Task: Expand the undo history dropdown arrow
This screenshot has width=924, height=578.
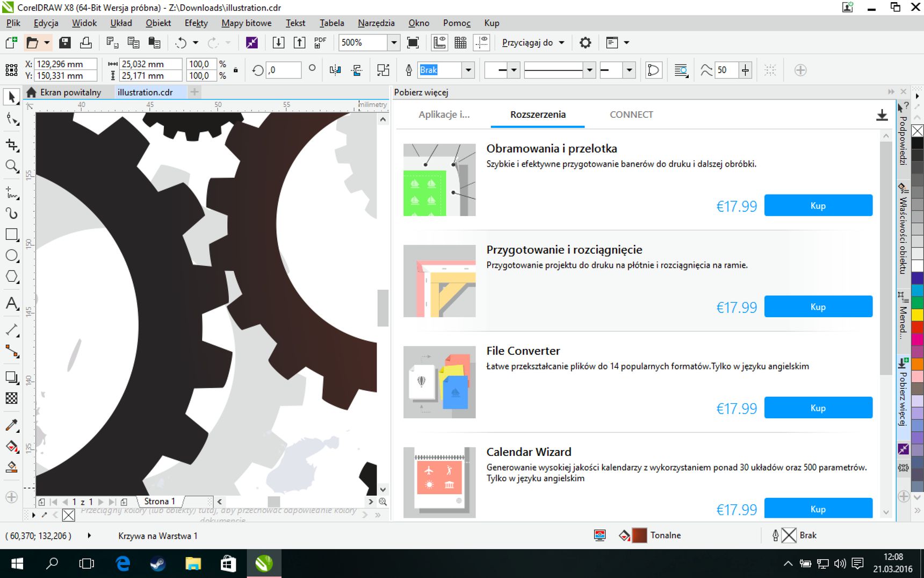Action: 196,42
